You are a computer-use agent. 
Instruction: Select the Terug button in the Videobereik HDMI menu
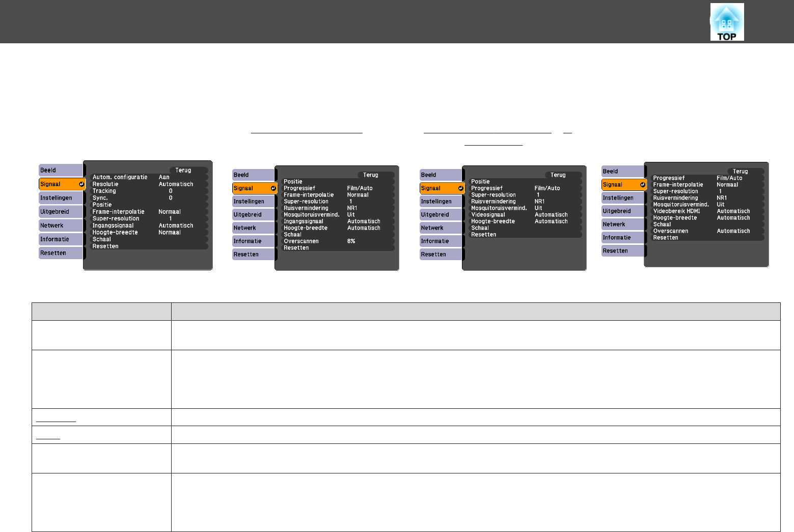pos(746,171)
